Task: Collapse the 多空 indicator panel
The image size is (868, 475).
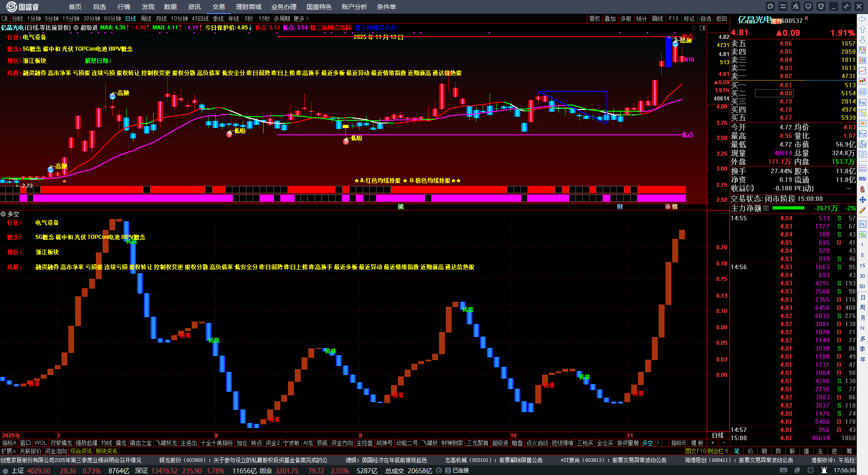Action: (x=3, y=214)
